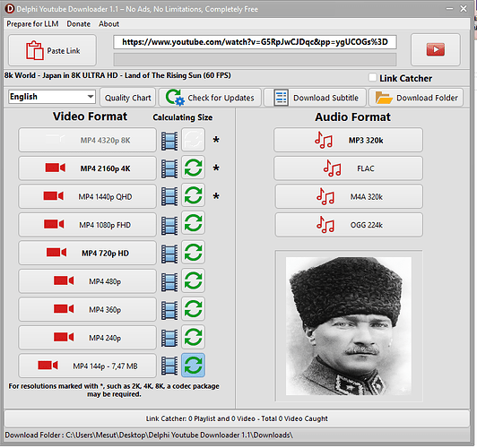Click the highlighted refresh icon beside MP4 144p
477x448 pixels.
click(193, 365)
